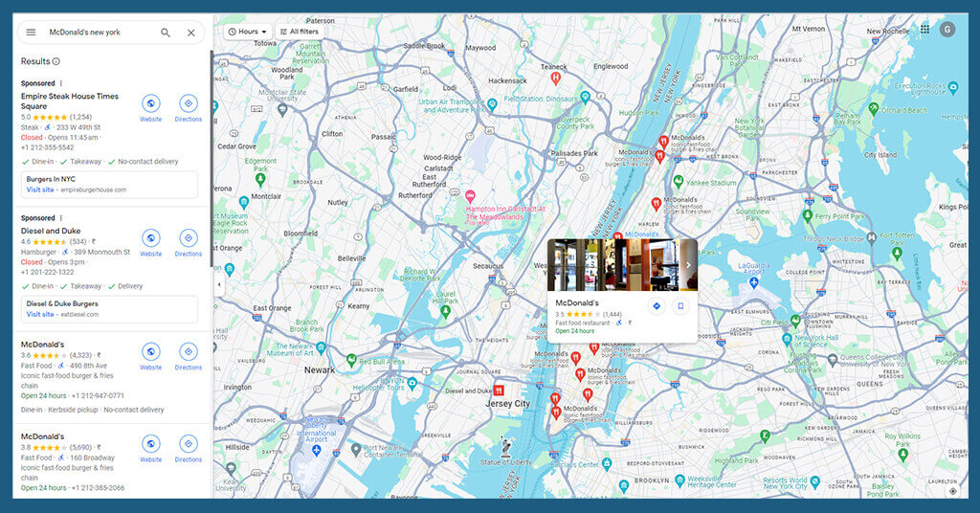Show next photo in McDonald's popup

point(688,265)
